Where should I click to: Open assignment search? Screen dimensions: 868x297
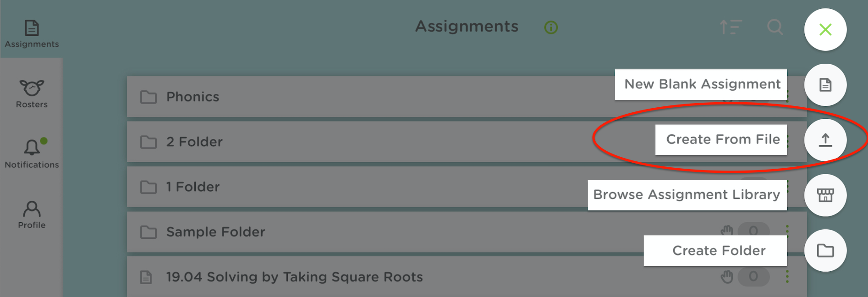(x=775, y=27)
